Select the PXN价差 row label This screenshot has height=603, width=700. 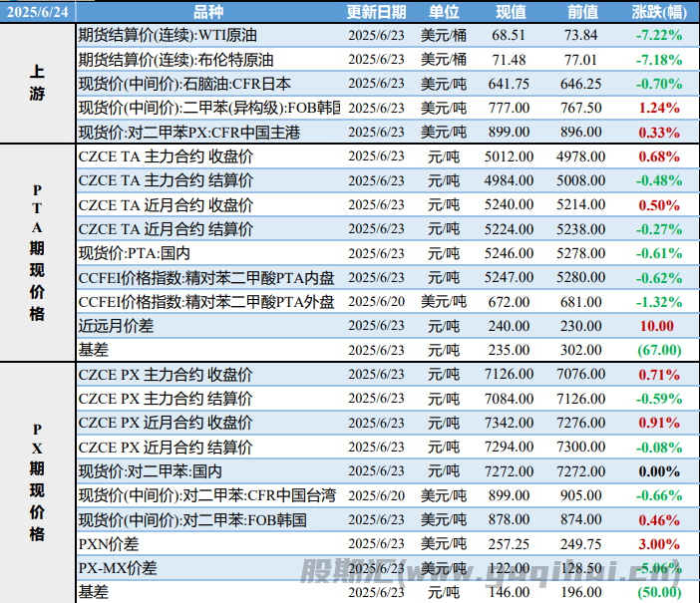[110, 544]
